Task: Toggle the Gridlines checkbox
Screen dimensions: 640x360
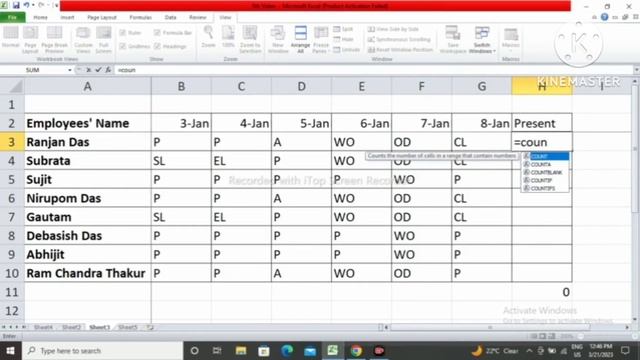Action: click(122, 46)
